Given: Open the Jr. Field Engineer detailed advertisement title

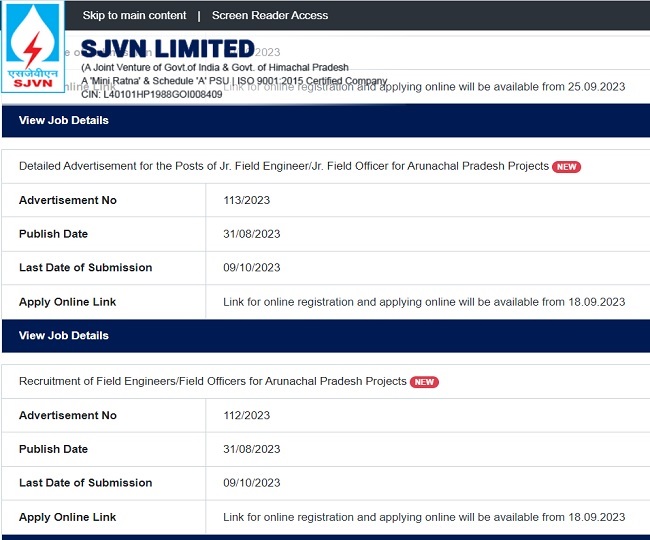Looking at the screenshot, I should (x=283, y=166).
